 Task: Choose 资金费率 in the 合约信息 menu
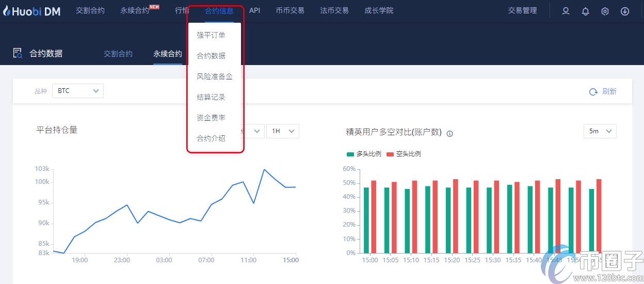point(211,118)
